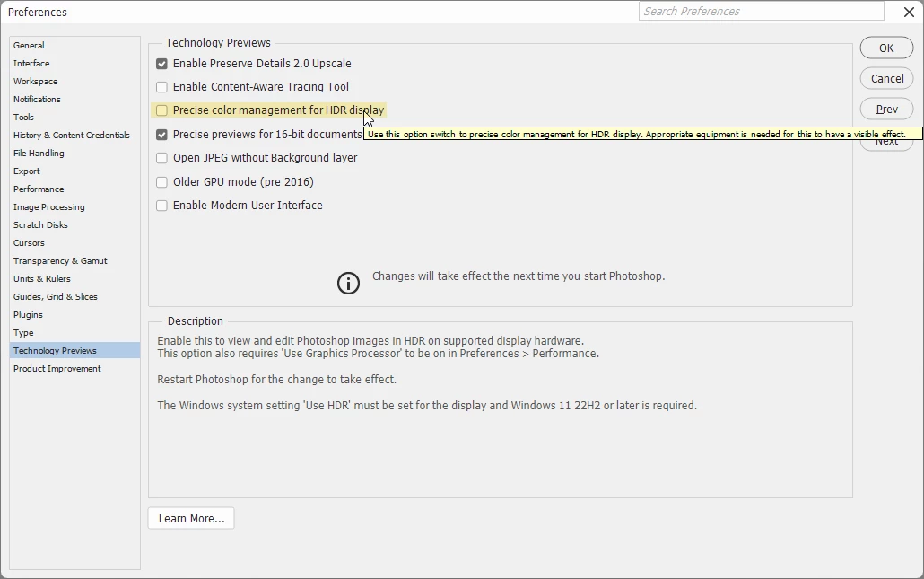The height and width of the screenshot is (579, 924).
Task: Enable Modern User Interface checkbox
Action: (161, 206)
